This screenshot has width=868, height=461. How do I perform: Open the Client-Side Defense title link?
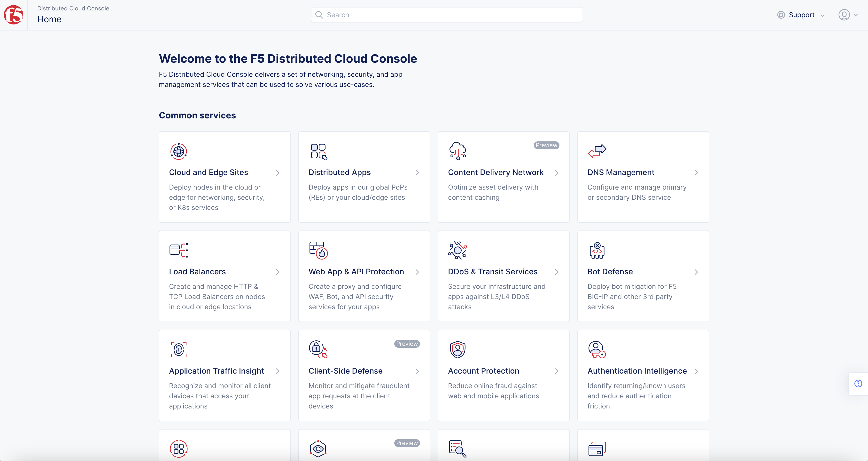[345, 371]
